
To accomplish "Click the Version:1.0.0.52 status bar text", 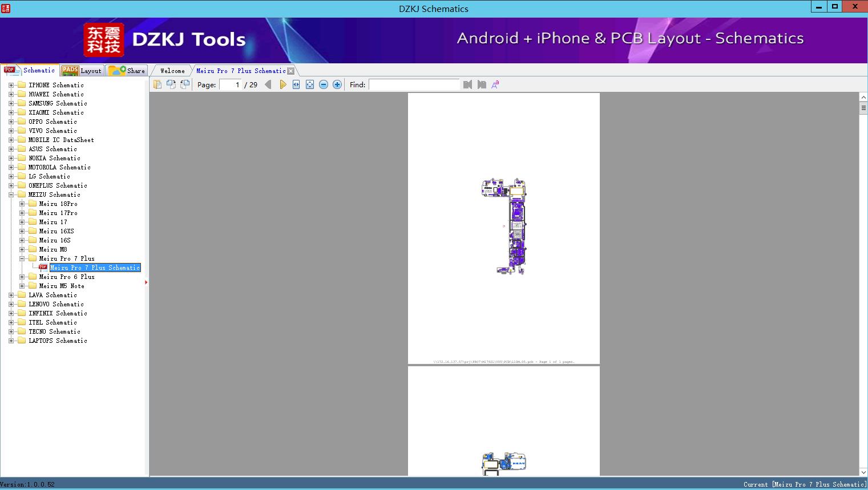I will [27, 484].
